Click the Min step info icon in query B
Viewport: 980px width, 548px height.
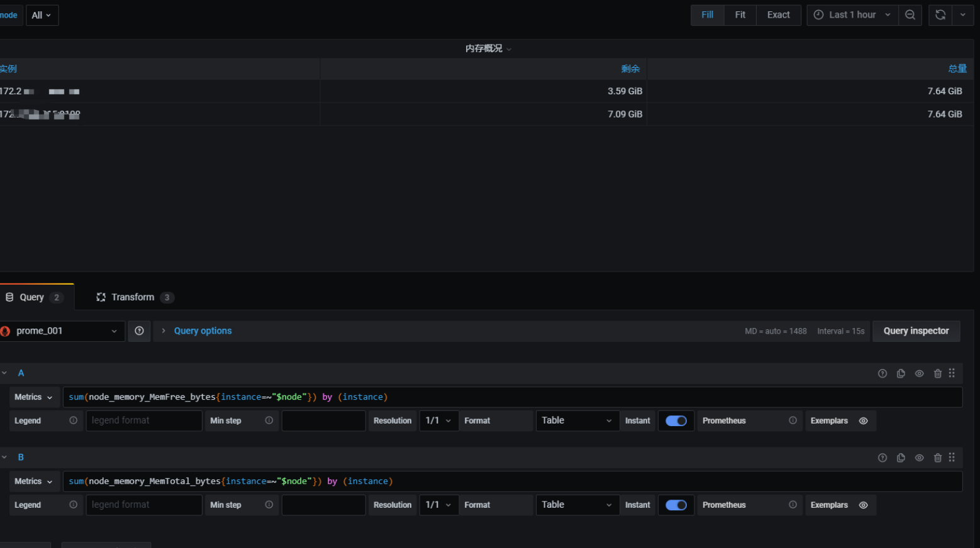pyautogui.click(x=269, y=505)
